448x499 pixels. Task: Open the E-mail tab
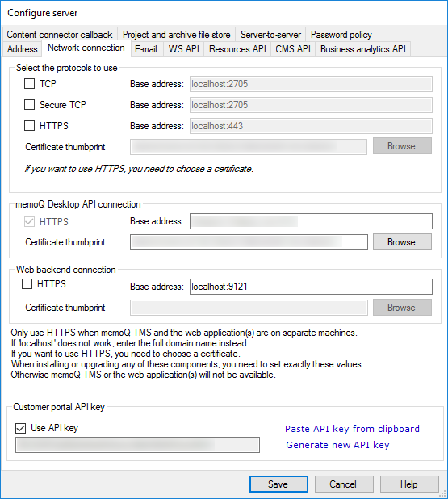[146, 49]
